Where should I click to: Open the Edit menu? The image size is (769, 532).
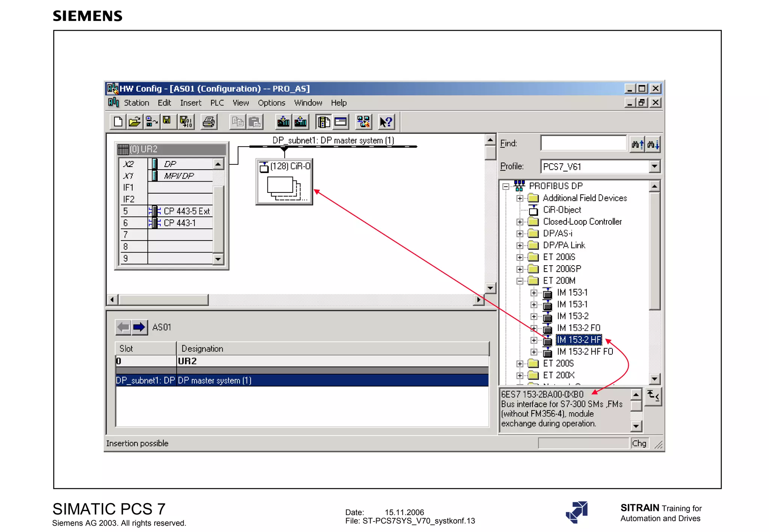[164, 103]
